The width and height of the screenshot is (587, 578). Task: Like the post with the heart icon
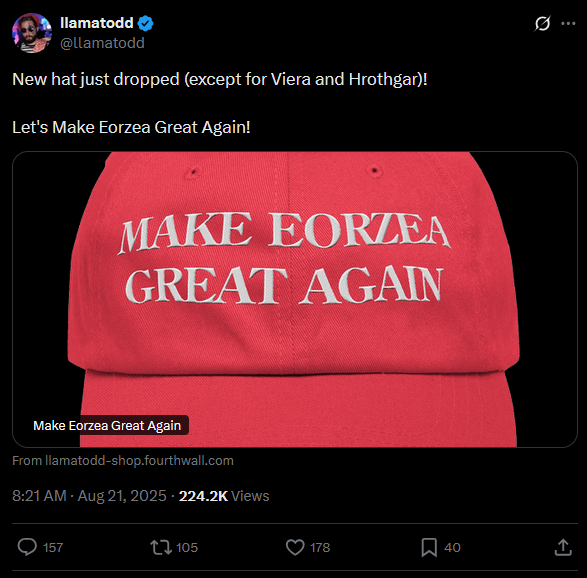pos(295,547)
